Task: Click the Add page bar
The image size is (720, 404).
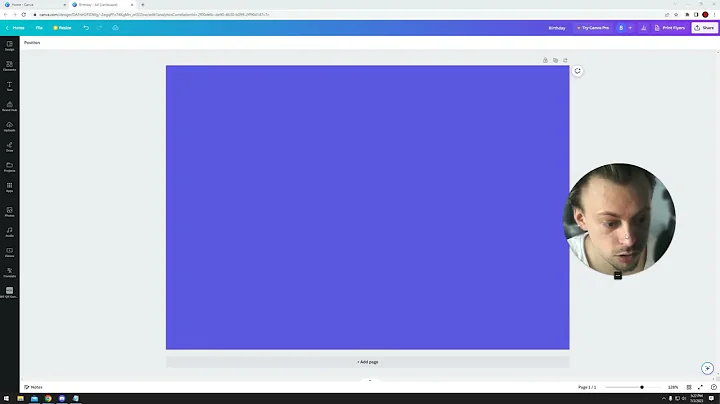Action: pos(368,362)
